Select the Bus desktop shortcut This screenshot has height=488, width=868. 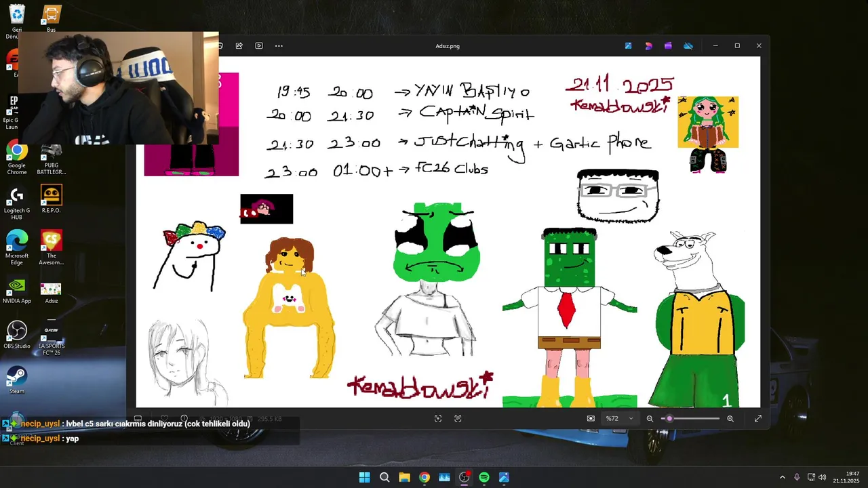pyautogui.click(x=51, y=19)
